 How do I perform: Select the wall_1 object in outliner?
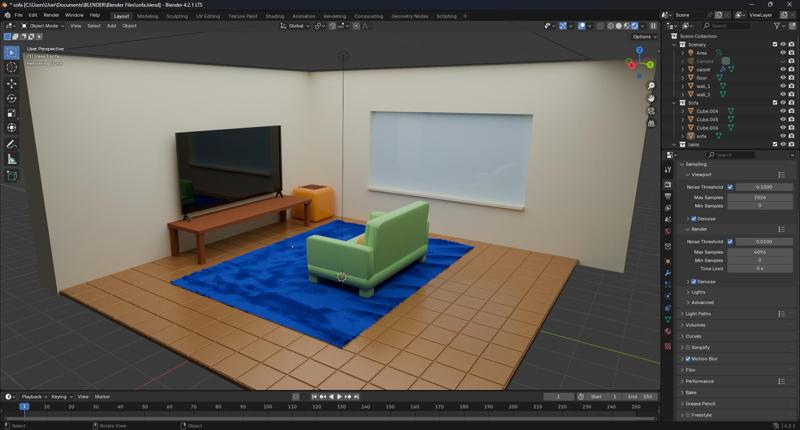702,86
